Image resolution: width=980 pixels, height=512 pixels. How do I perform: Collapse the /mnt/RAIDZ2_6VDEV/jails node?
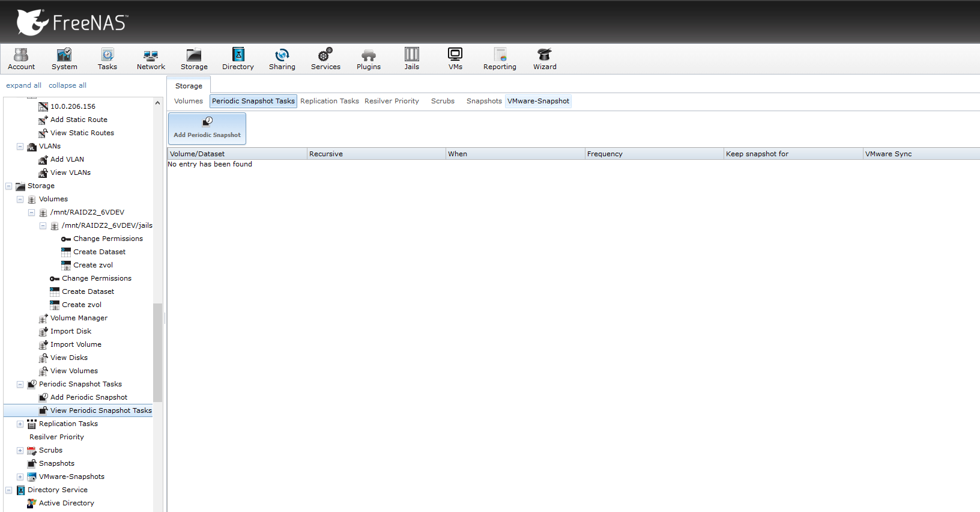(x=43, y=225)
